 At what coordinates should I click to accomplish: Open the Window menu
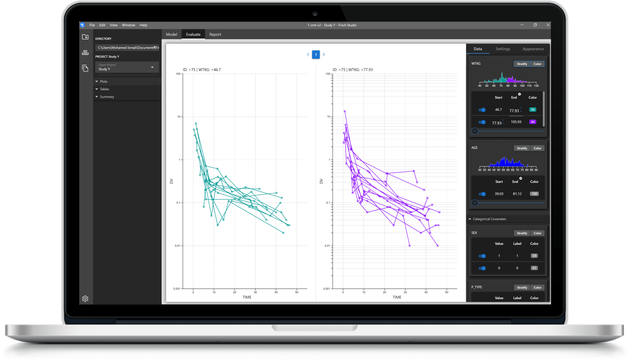coord(128,25)
